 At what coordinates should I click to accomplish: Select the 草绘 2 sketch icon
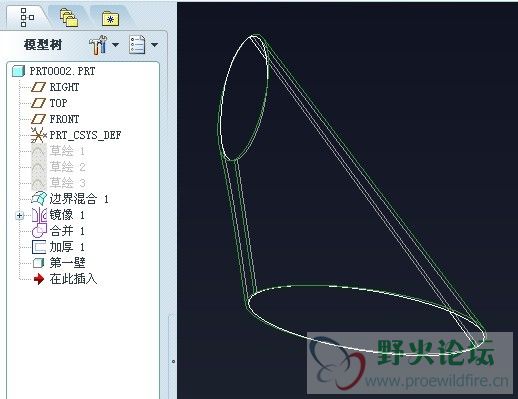tap(39, 167)
